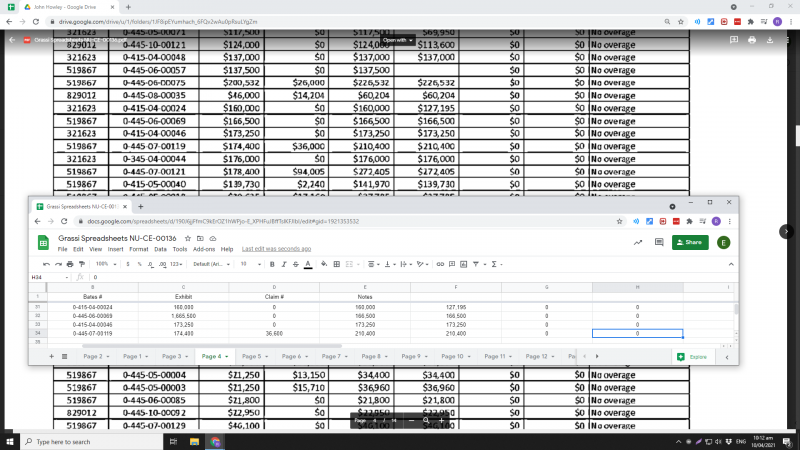Open the fill color picker
The height and width of the screenshot is (450, 800).
pyautogui.click(x=324, y=264)
